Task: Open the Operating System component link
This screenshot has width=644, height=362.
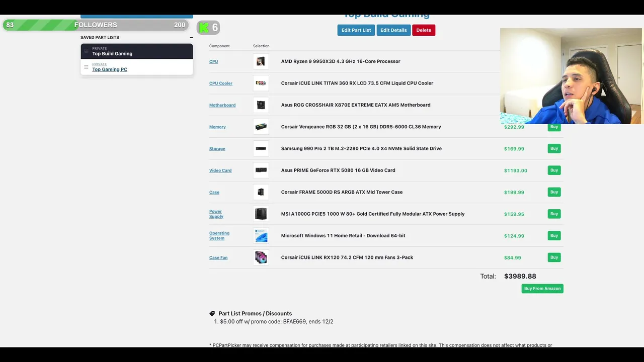Action: coord(219,235)
